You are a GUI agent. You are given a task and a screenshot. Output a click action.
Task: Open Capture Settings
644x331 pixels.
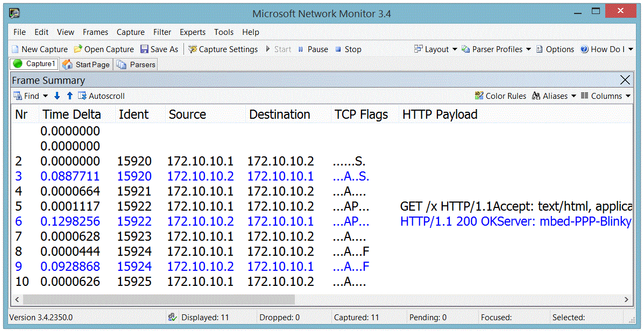pos(223,49)
